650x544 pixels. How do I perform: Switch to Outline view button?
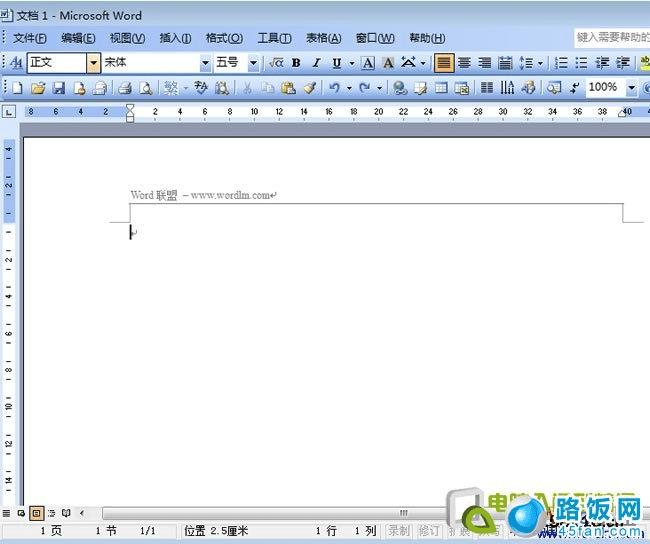pyautogui.click(x=51, y=513)
